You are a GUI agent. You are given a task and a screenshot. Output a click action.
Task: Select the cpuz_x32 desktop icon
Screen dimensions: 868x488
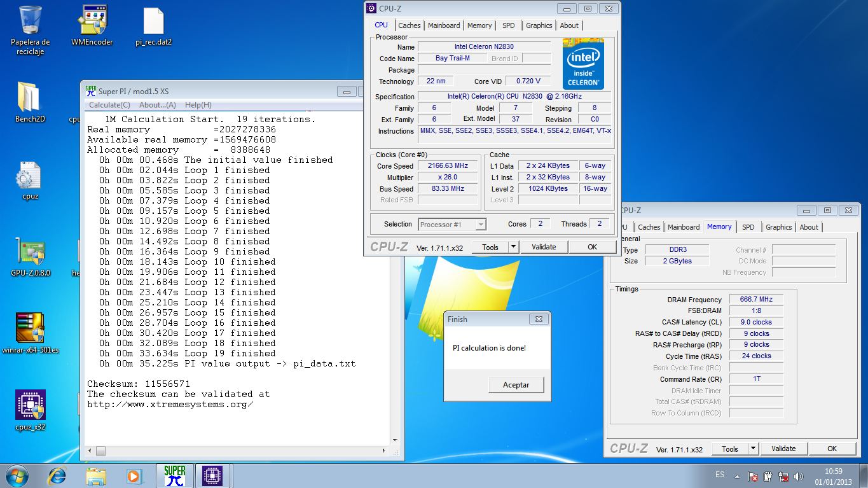point(30,410)
